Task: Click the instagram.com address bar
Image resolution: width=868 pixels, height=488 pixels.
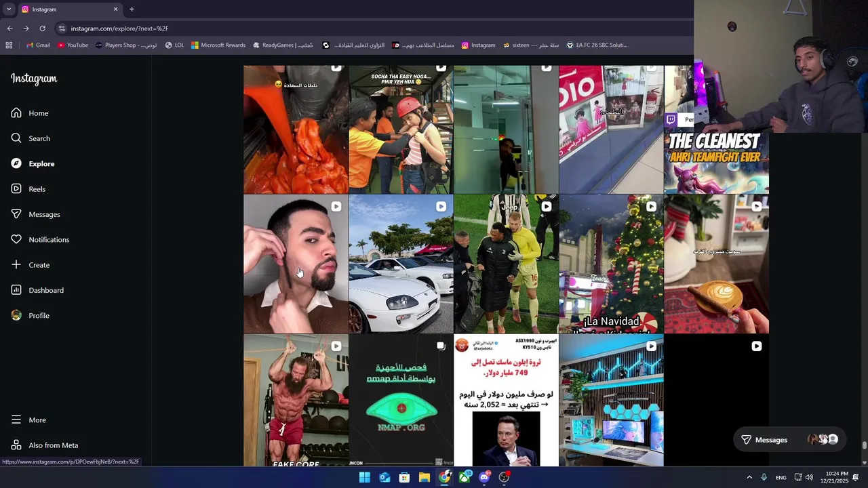Action: 373,28
